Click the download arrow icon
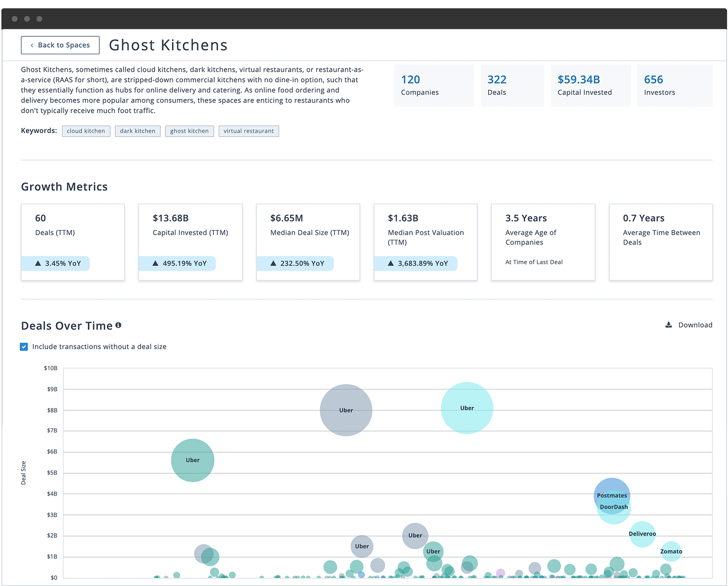Viewport: 728px width, 586px height. tap(669, 325)
